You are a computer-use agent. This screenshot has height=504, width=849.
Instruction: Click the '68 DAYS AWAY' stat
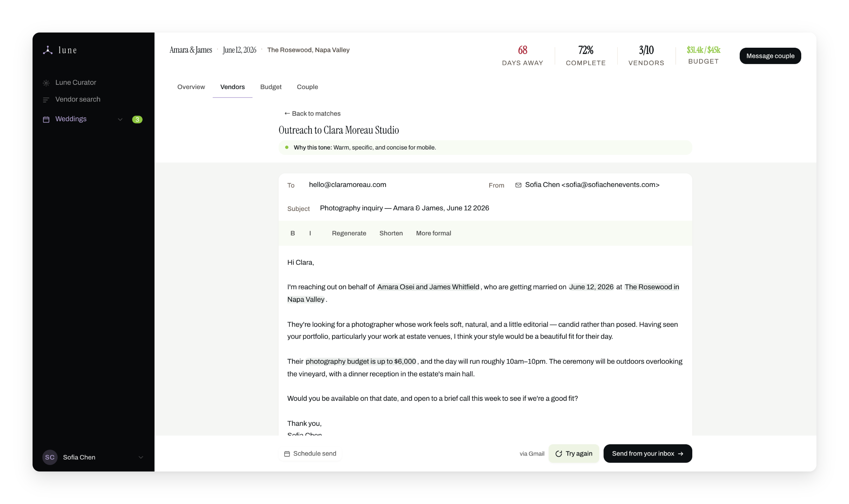522,55
